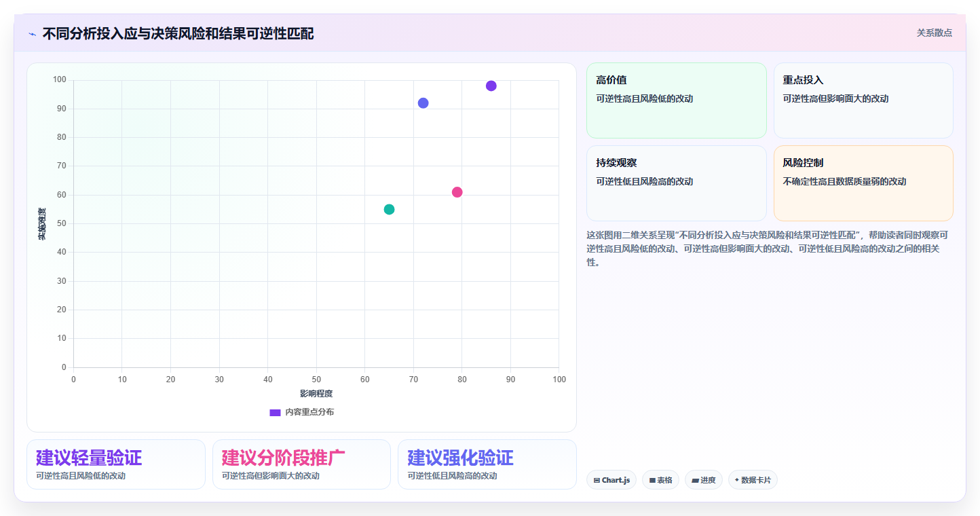Click the 内容重点分布 legend label
This screenshot has width=980, height=516.
click(309, 412)
